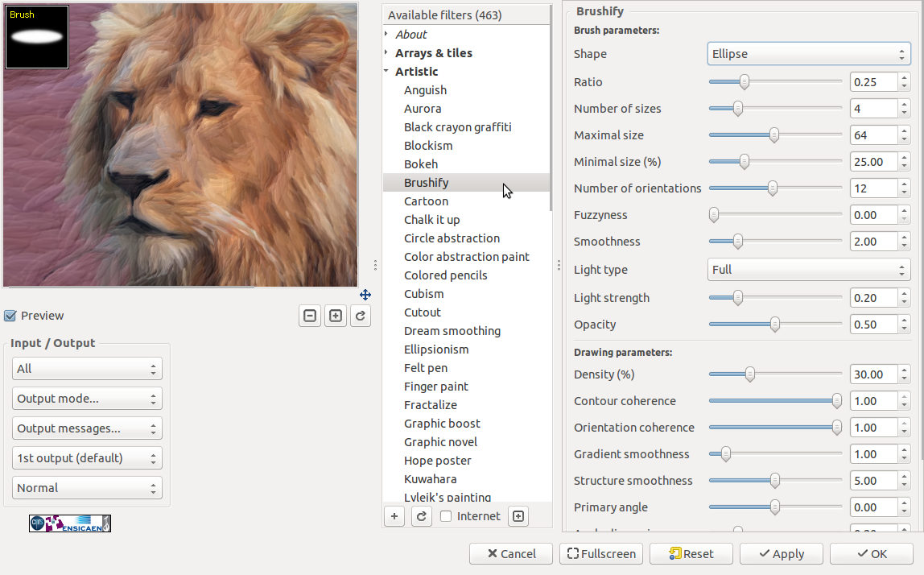Zoom out the preview with minus icon
This screenshot has height=575, width=924.
[x=310, y=316]
